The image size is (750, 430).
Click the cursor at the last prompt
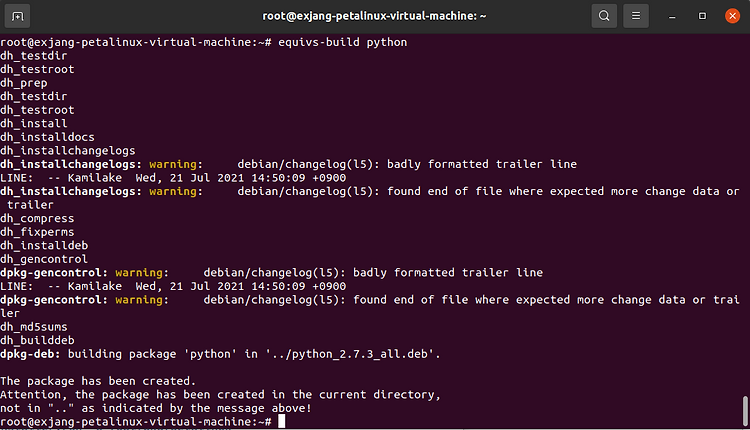283,422
